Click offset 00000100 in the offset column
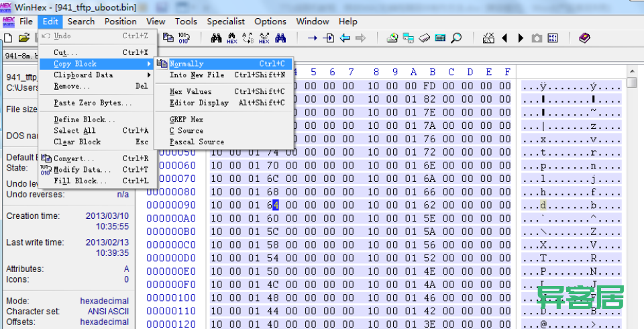The height and width of the screenshot is (329, 644). point(171,297)
